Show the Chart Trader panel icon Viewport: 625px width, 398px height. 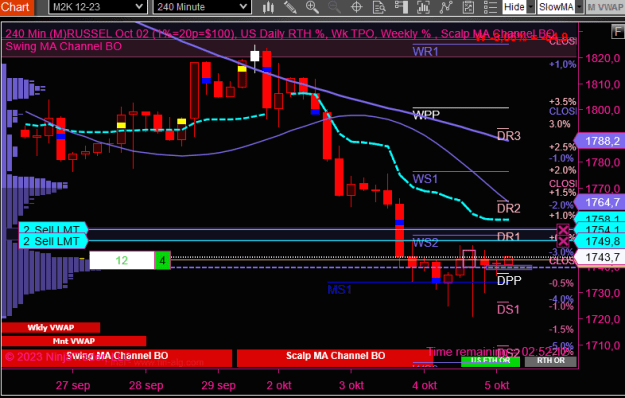401,7
